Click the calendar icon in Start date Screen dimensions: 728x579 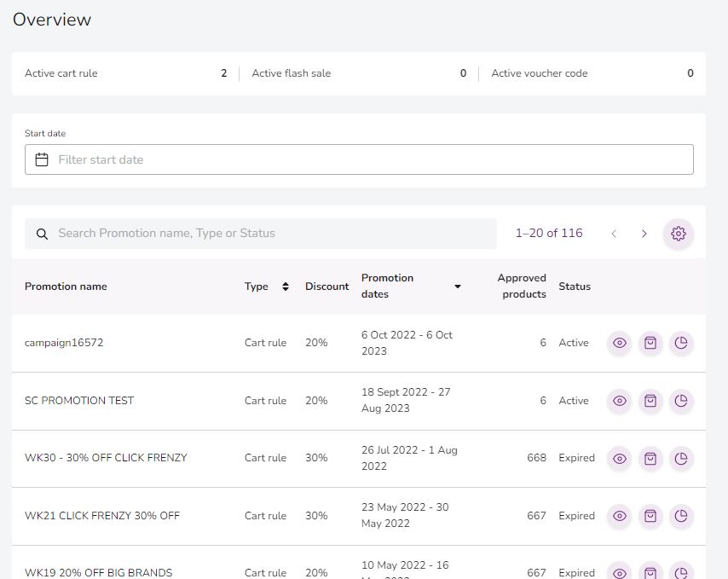pos(42,159)
